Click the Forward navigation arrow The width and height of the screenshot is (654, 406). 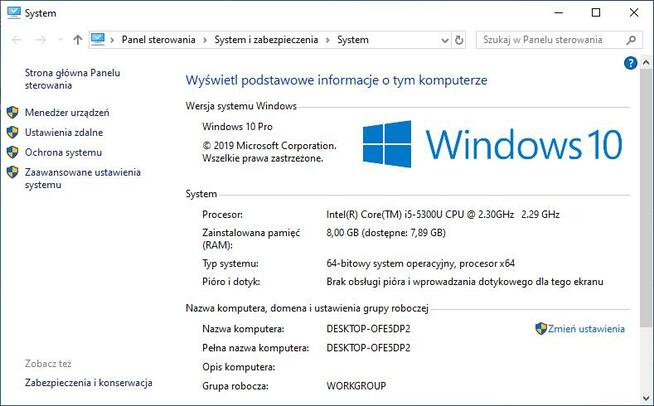[40, 40]
